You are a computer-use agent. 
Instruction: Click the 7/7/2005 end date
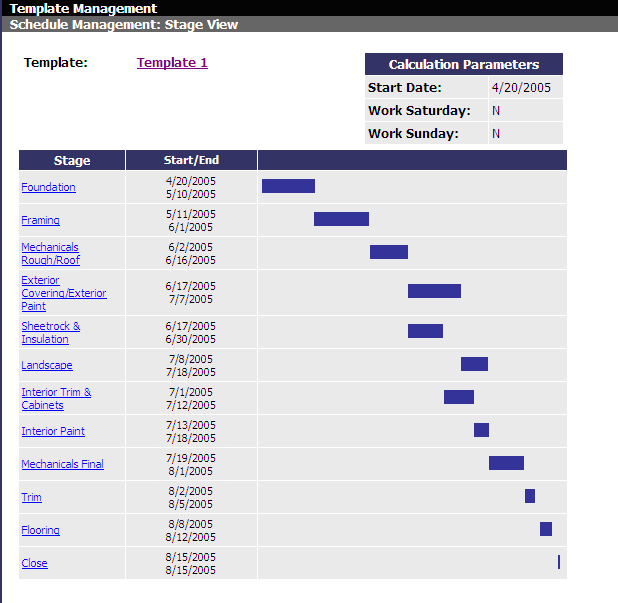tap(191, 300)
